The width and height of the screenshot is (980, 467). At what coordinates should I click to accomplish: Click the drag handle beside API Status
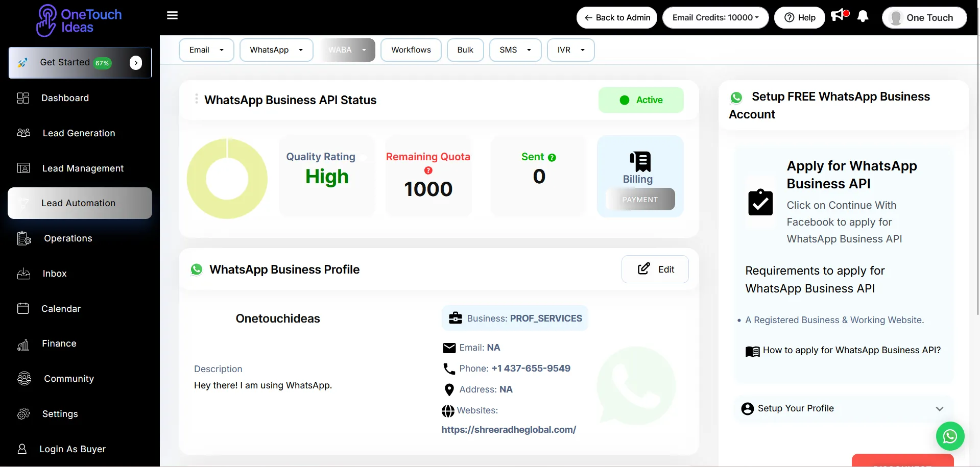[x=196, y=99]
